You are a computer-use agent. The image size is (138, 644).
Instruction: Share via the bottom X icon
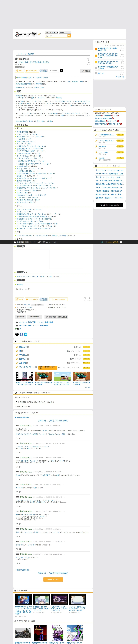[x=17, y=334]
